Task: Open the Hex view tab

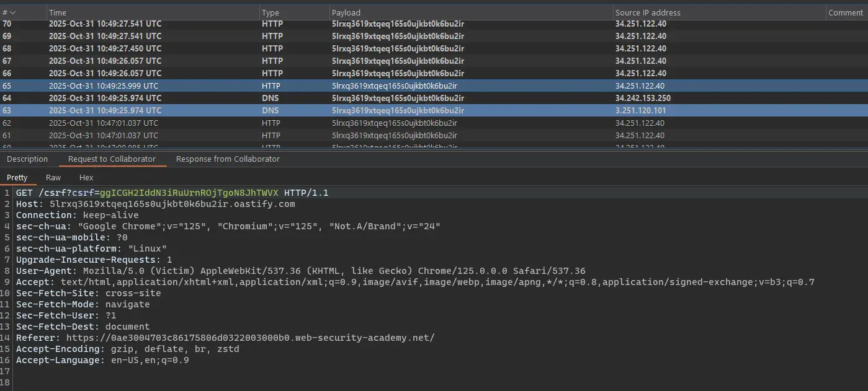Action: 86,178
